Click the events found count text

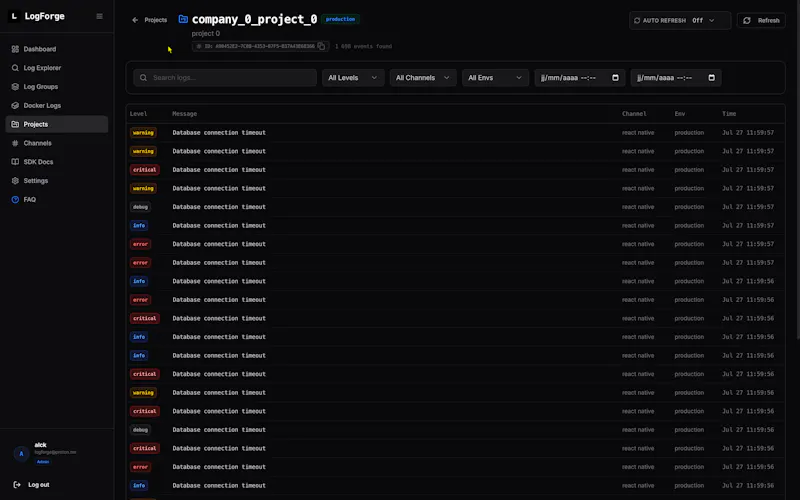click(363, 46)
